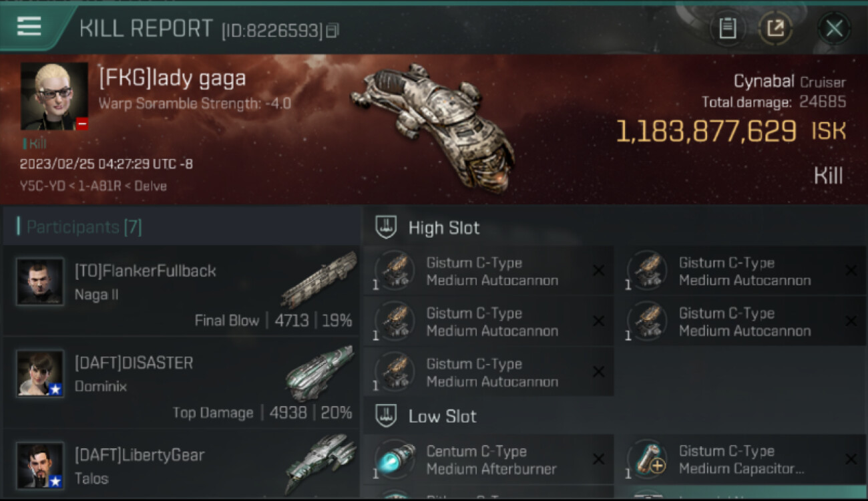Copy the kill report ID
This screenshot has width=868, height=501.
333,31
